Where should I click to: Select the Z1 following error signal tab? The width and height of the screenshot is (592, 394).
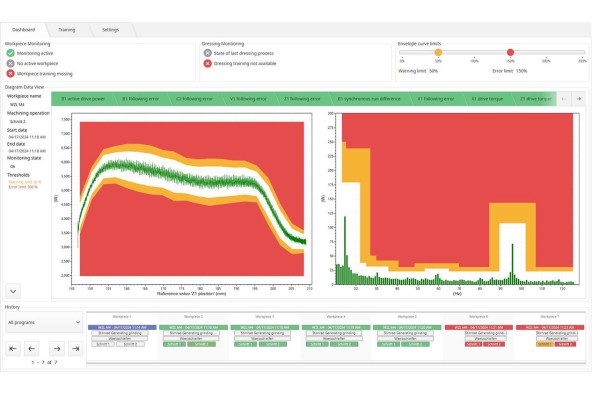click(302, 99)
